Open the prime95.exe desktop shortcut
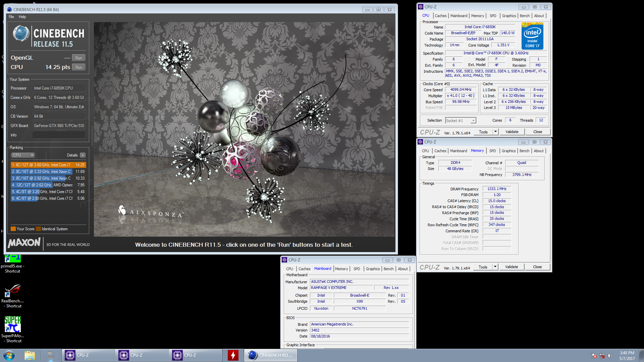This screenshot has width=644, height=362. point(12,264)
